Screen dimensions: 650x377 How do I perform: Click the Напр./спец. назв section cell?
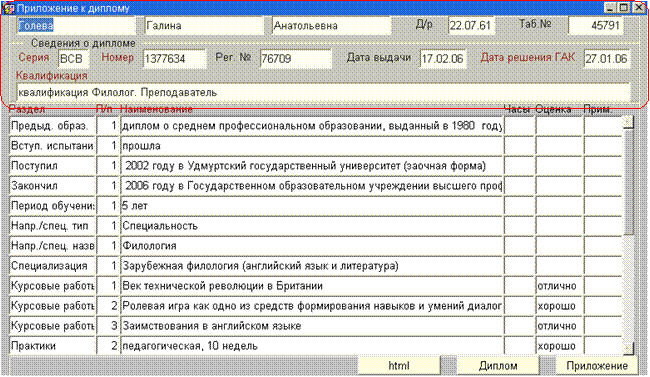coord(53,246)
